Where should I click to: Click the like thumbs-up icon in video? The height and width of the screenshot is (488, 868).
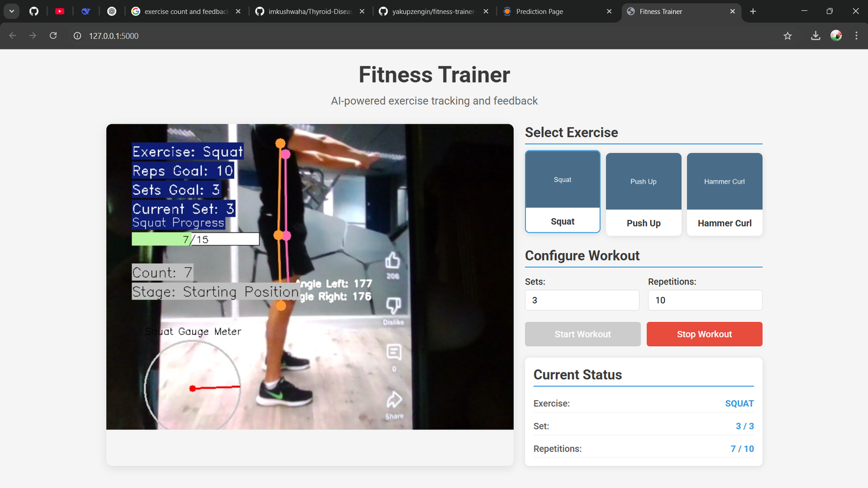click(393, 261)
